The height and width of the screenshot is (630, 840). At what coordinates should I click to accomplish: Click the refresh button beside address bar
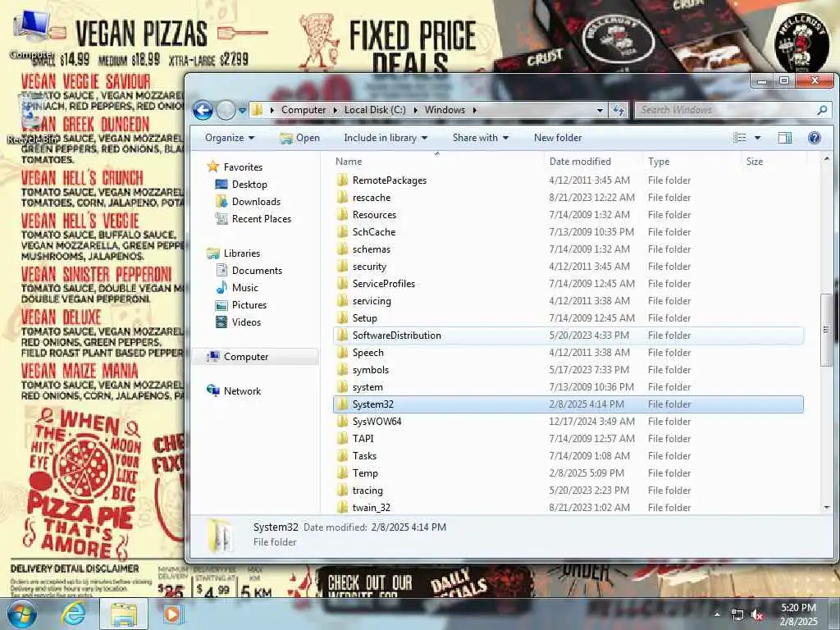pos(619,110)
